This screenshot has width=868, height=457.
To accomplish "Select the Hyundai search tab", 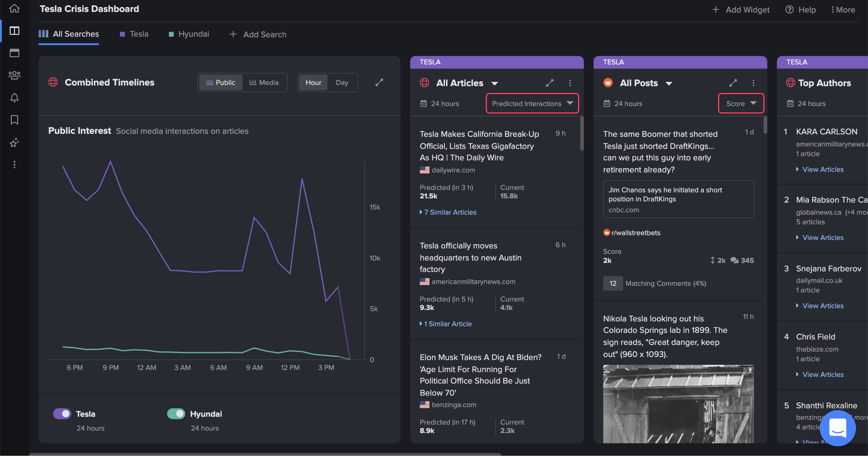I will tap(189, 34).
